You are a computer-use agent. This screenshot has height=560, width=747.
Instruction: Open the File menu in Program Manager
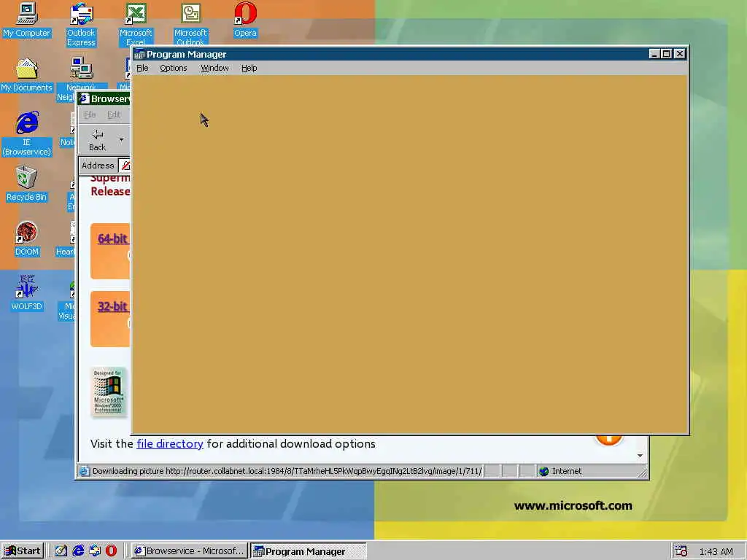point(142,68)
